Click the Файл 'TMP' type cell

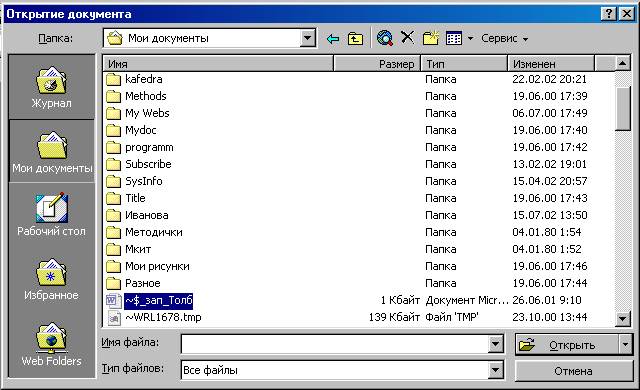[452, 317]
